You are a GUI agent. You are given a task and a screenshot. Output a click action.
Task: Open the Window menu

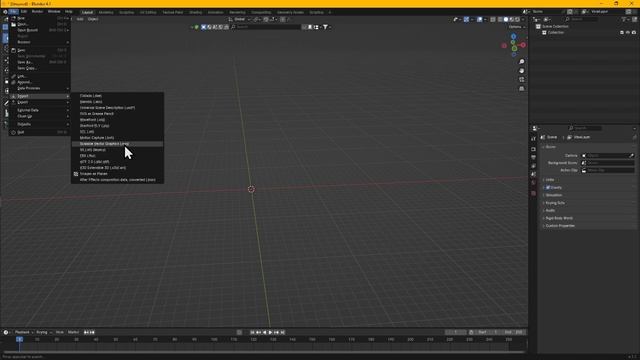click(54, 12)
